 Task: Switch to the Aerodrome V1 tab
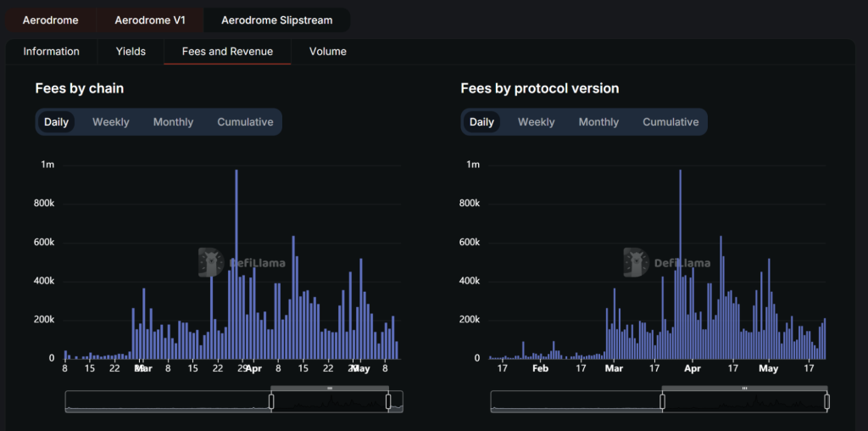150,20
